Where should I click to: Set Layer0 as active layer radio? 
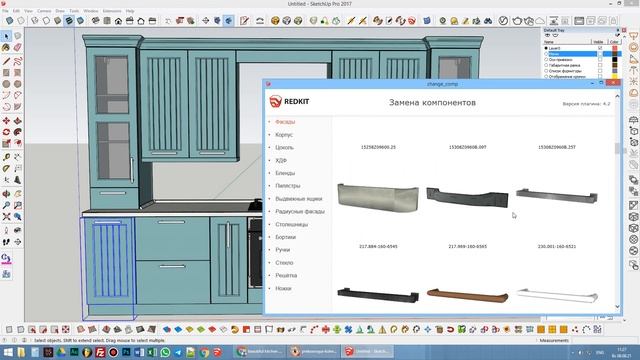pyautogui.click(x=546, y=48)
